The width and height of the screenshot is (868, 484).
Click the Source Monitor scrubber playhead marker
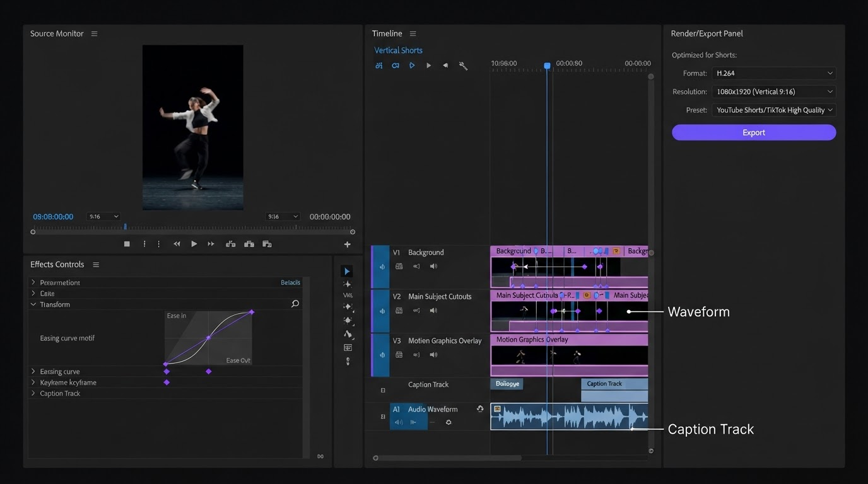[x=125, y=227]
